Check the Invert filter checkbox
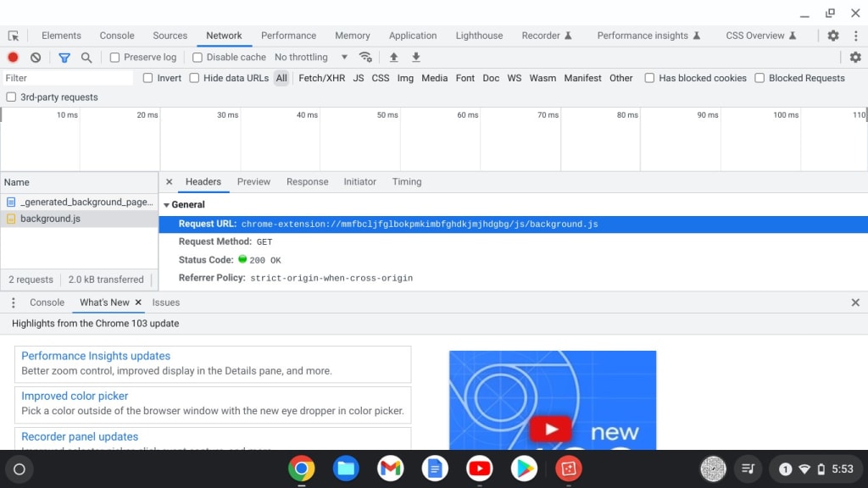The width and height of the screenshot is (868, 488). [147, 78]
